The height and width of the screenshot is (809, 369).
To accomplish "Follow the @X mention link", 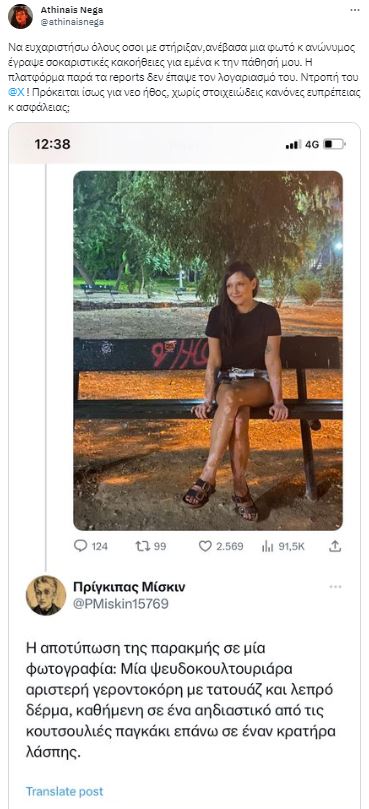I will (x=16, y=81).
